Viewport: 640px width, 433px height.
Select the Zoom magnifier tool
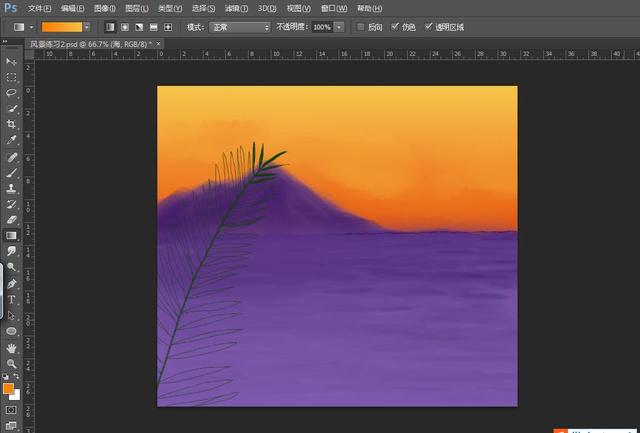(11, 363)
